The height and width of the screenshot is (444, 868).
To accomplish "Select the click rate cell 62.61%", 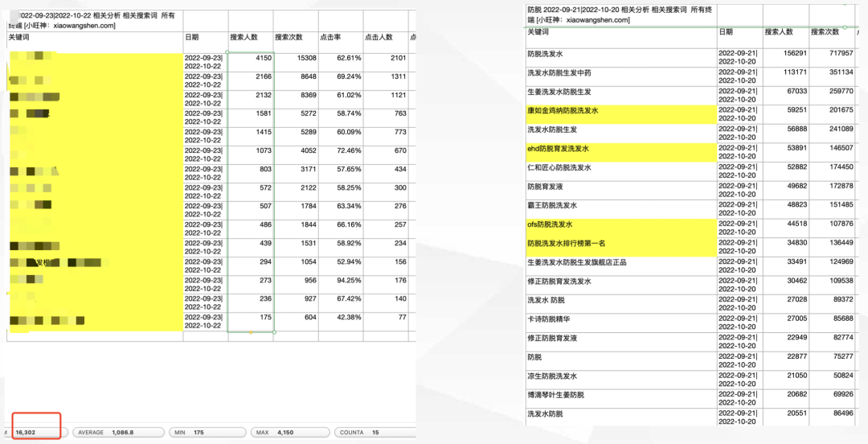I will [x=341, y=62].
